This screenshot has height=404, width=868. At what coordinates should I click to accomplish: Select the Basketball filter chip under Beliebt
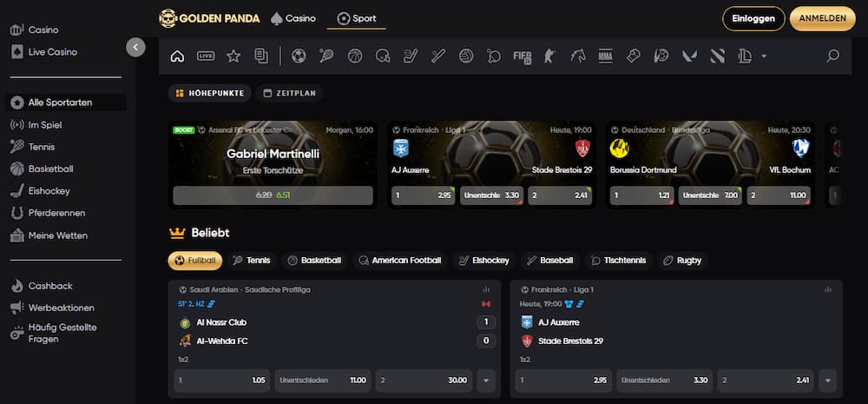coord(314,261)
